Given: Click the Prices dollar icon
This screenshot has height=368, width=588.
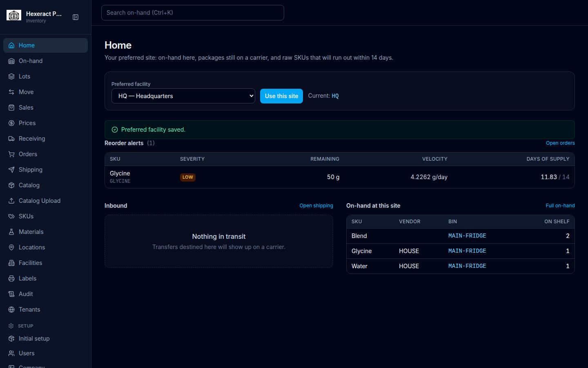Looking at the screenshot, I should 11,123.
